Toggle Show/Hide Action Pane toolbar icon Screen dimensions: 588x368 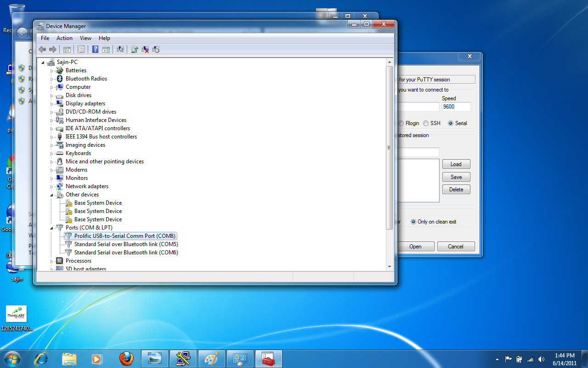pyautogui.click(x=106, y=50)
